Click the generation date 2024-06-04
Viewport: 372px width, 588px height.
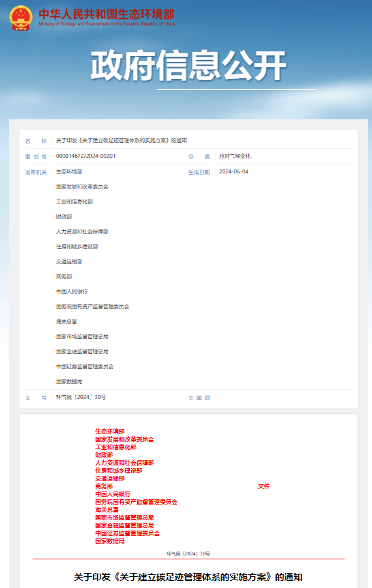point(234,171)
